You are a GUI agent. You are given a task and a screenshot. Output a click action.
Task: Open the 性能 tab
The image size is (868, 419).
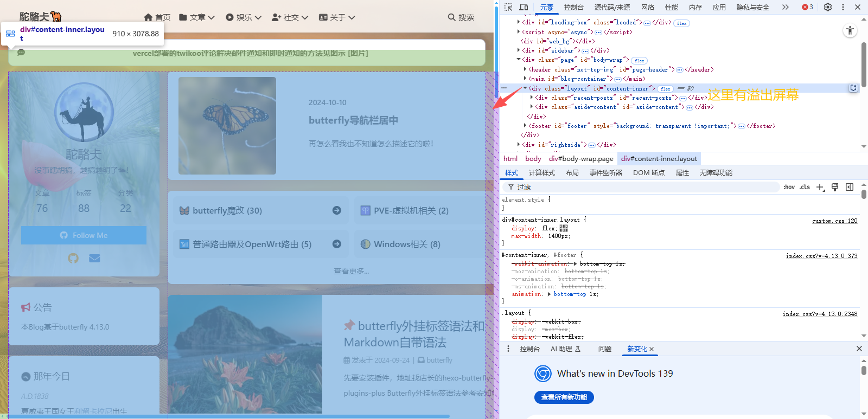click(x=672, y=7)
